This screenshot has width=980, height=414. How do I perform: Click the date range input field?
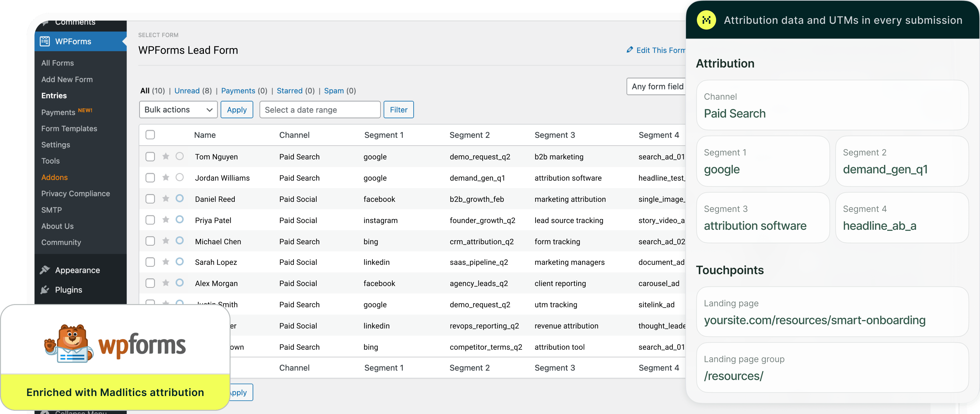pos(319,110)
